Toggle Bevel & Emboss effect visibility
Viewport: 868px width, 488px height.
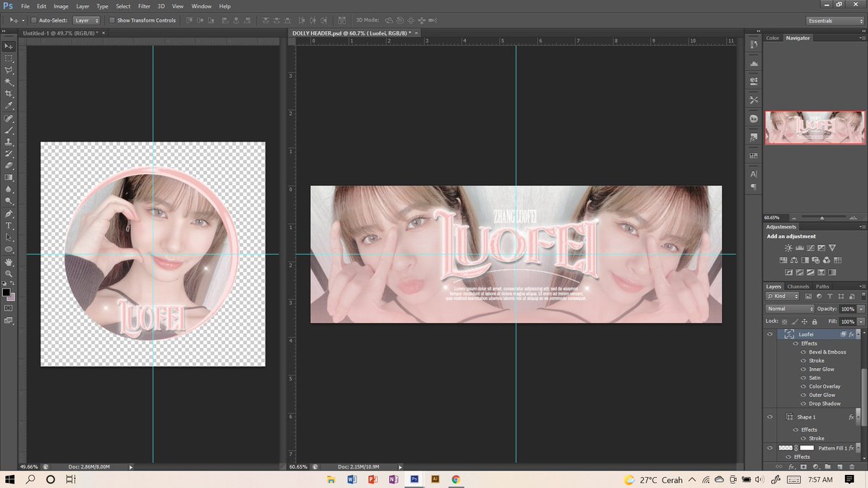tap(803, 352)
